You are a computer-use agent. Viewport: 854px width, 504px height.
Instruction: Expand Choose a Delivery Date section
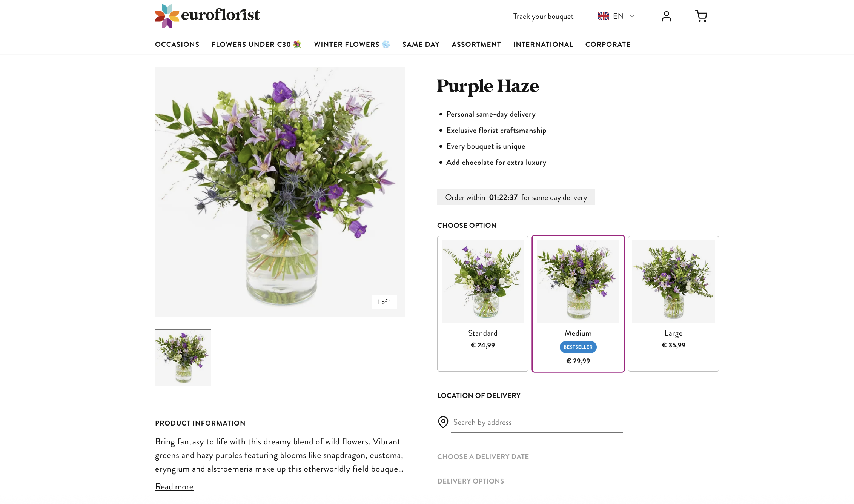click(483, 457)
